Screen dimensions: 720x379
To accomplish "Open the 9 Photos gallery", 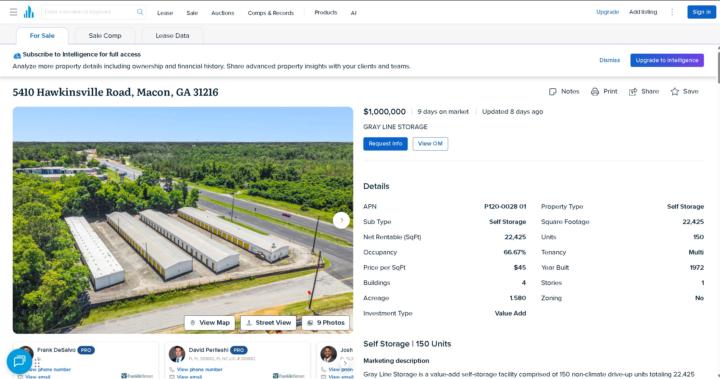I will click(326, 322).
